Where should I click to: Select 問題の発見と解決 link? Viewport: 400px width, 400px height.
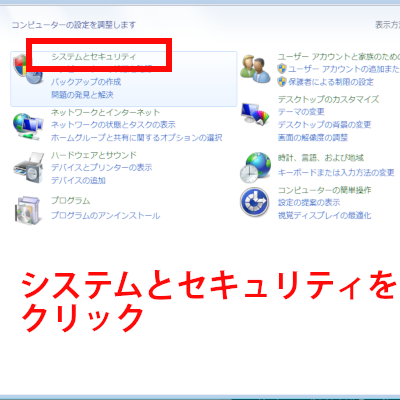82,95
